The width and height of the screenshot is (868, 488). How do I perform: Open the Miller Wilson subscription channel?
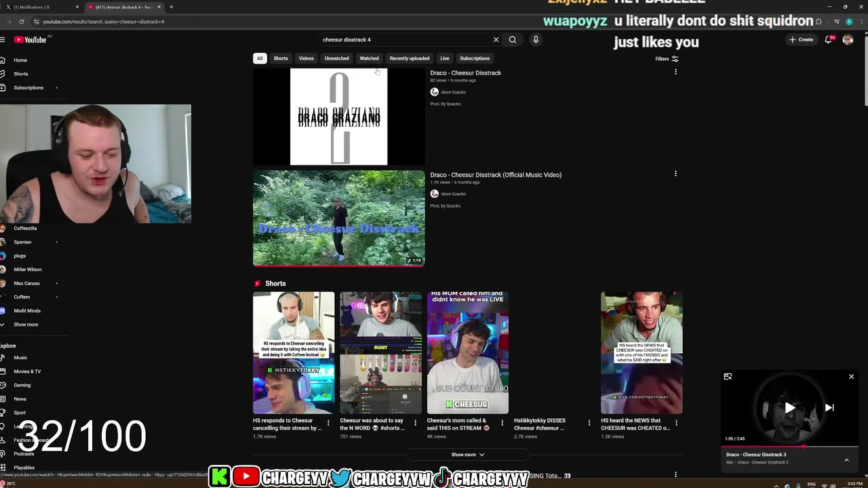click(27, 269)
